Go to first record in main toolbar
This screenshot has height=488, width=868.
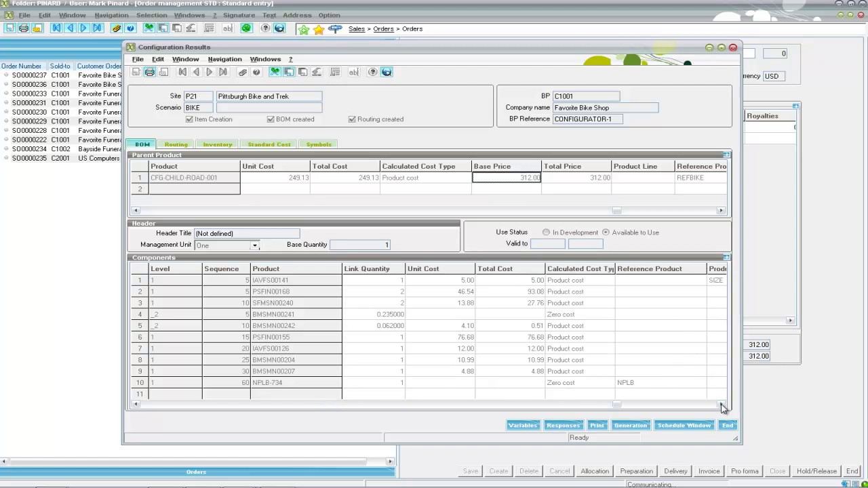point(56,28)
